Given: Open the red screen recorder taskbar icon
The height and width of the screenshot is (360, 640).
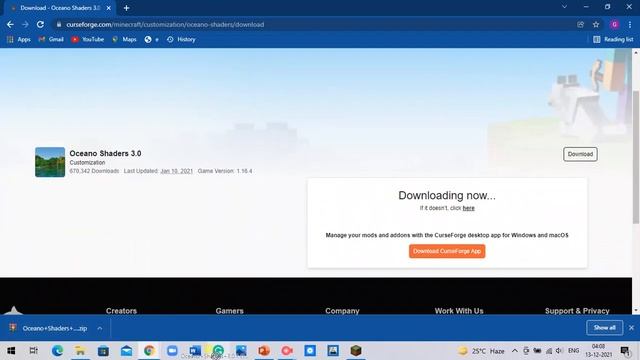Looking at the screenshot, I should (x=287, y=351).
